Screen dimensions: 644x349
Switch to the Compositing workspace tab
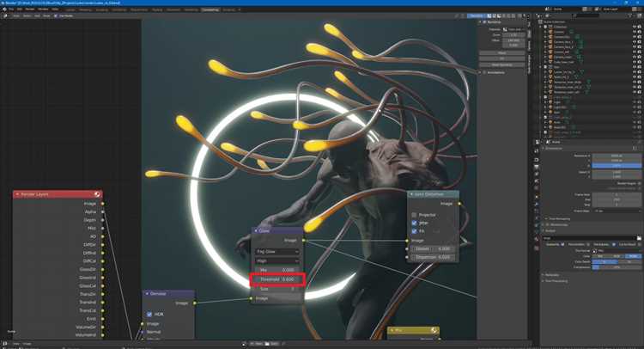(210, 9)
